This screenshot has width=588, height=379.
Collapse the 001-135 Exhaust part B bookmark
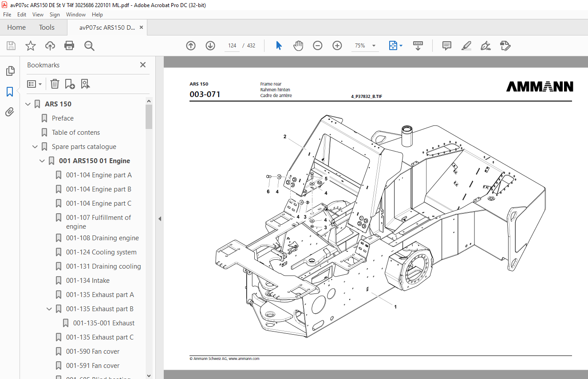point(49,309)
